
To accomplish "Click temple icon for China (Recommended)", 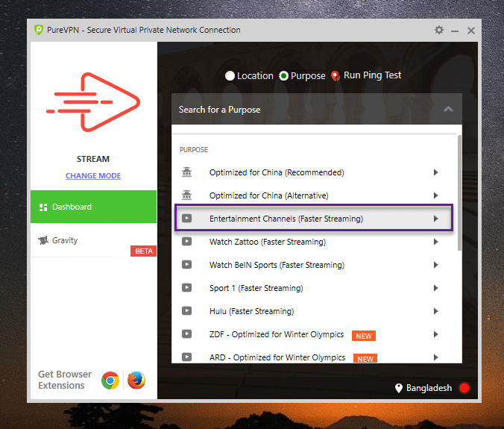I will pos(186,172).
